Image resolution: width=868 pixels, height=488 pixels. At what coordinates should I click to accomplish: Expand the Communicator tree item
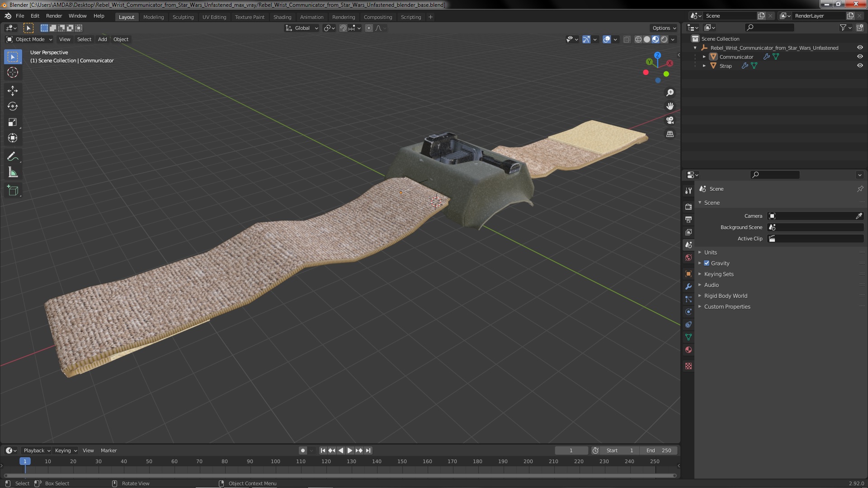704,56
